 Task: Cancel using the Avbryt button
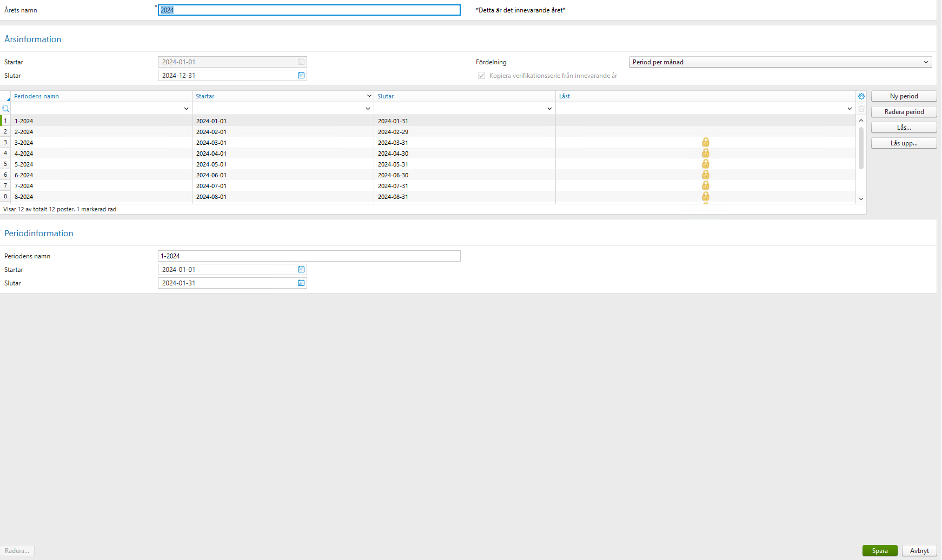click(919, 550)
